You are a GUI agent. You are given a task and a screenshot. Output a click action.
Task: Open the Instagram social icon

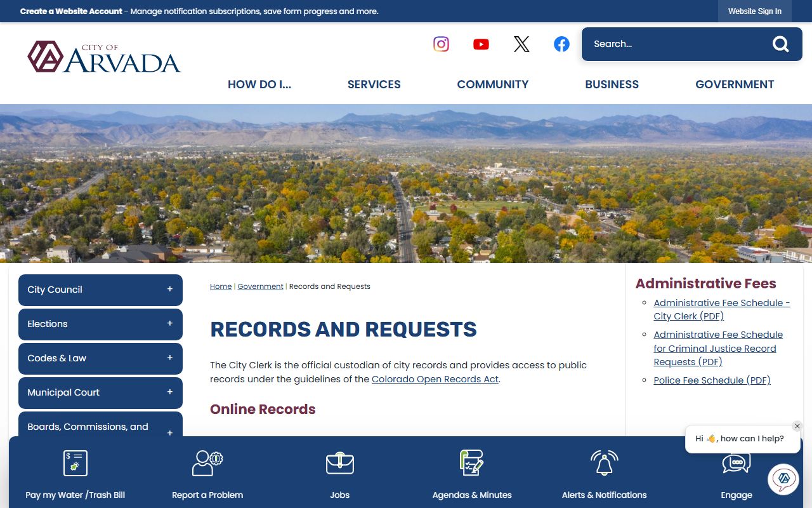441,44
